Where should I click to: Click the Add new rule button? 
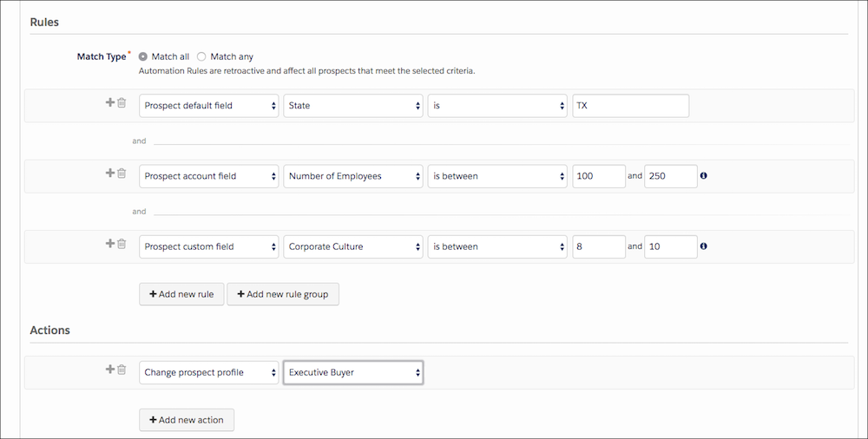[181, 294]
